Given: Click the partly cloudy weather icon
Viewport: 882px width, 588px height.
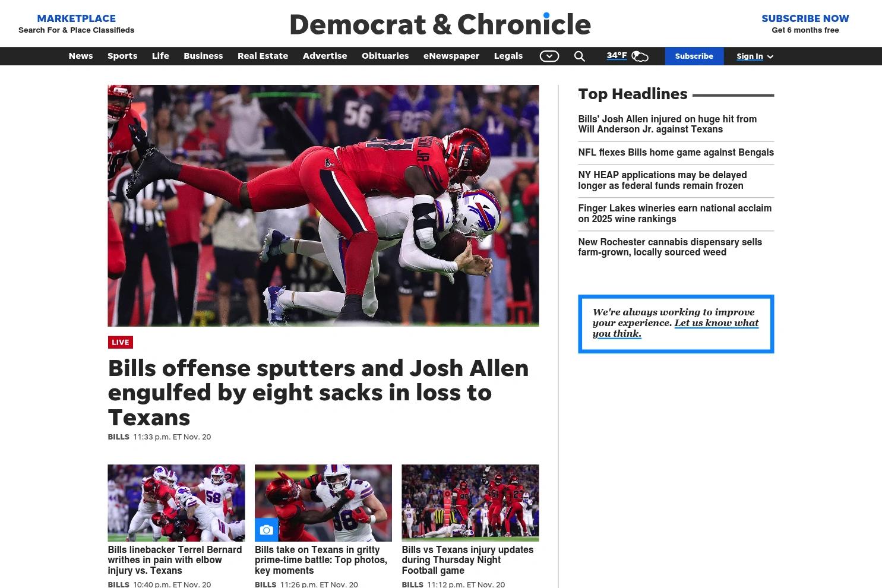Looking at the screenshot, I should (x=640, y=56).
